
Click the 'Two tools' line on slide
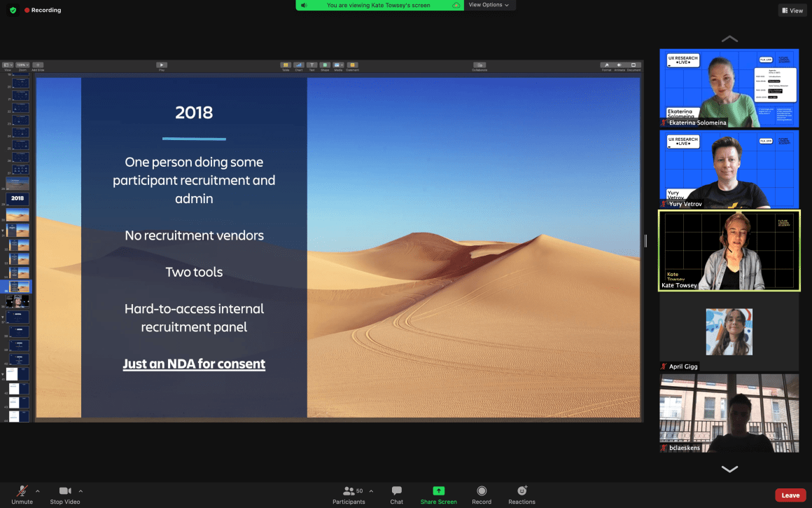coord(194,272)
